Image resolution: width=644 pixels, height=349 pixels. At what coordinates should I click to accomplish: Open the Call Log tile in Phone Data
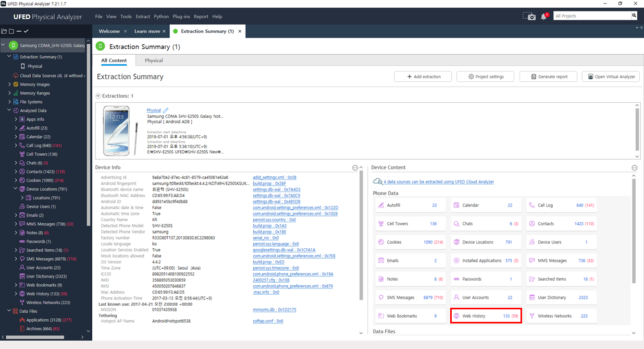click(562, 206)
